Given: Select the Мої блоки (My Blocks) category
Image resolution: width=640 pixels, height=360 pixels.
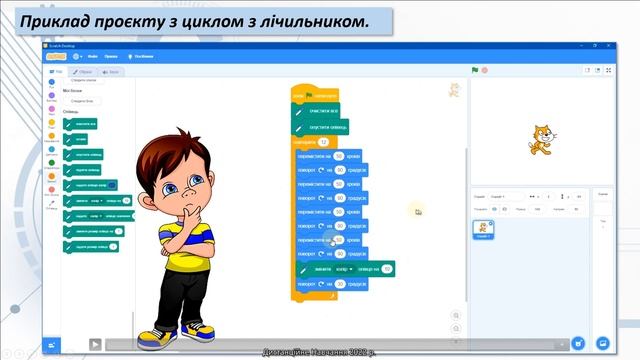Looking at the screenshot, I should coord(51,191).
